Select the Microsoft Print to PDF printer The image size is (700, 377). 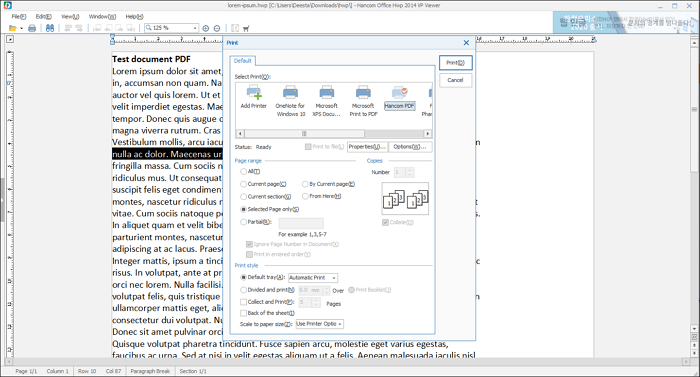[x=363, y=101]
